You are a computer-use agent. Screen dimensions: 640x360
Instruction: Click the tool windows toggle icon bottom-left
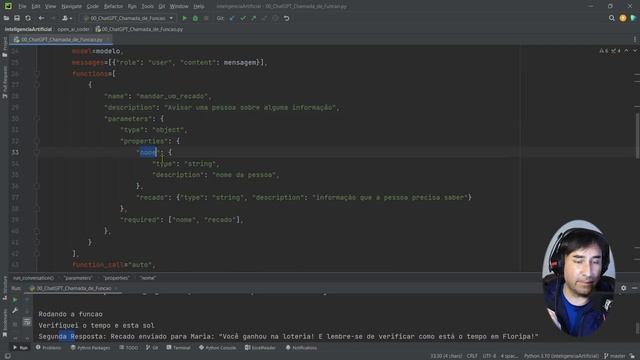7,356
